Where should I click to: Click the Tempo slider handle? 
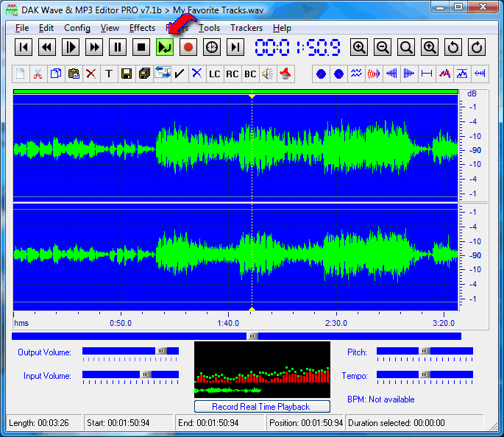click(425, 374)
